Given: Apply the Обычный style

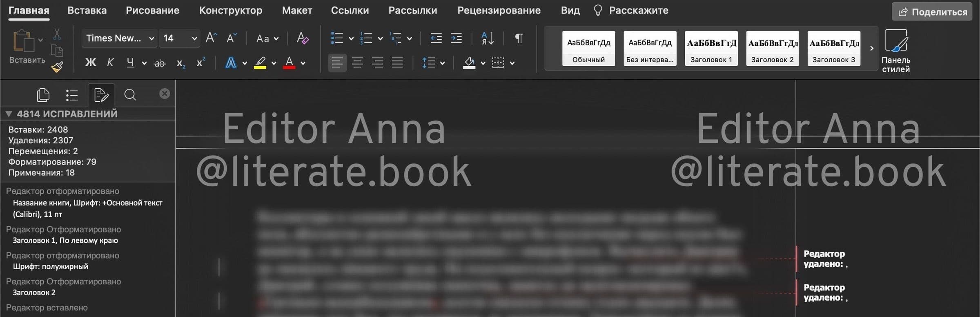Looking at the screenshot, I should (588, 48).
